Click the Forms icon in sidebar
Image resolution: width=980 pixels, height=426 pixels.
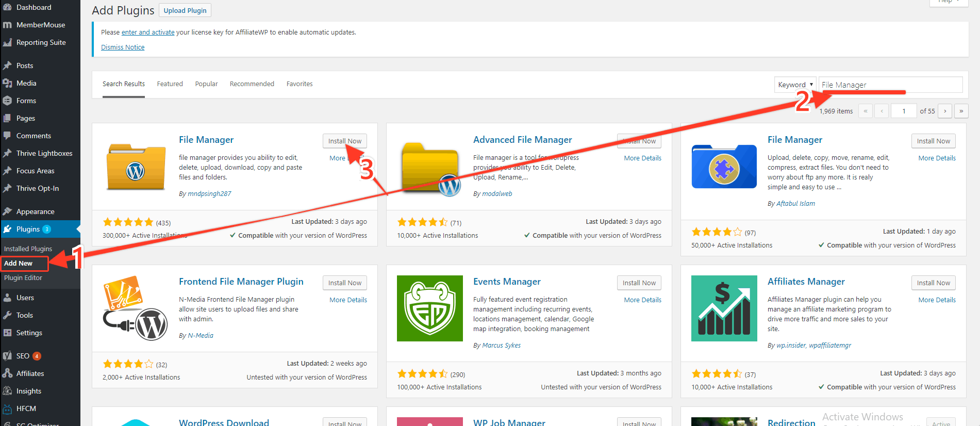(x=7, y=101)
